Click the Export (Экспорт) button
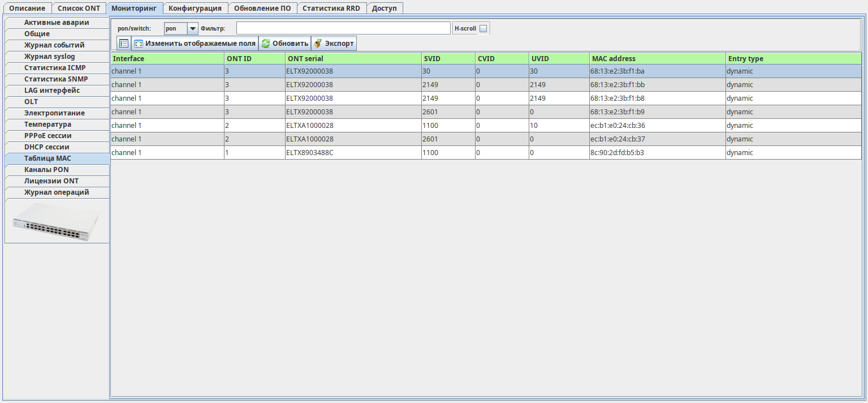 tap(334, 44)
